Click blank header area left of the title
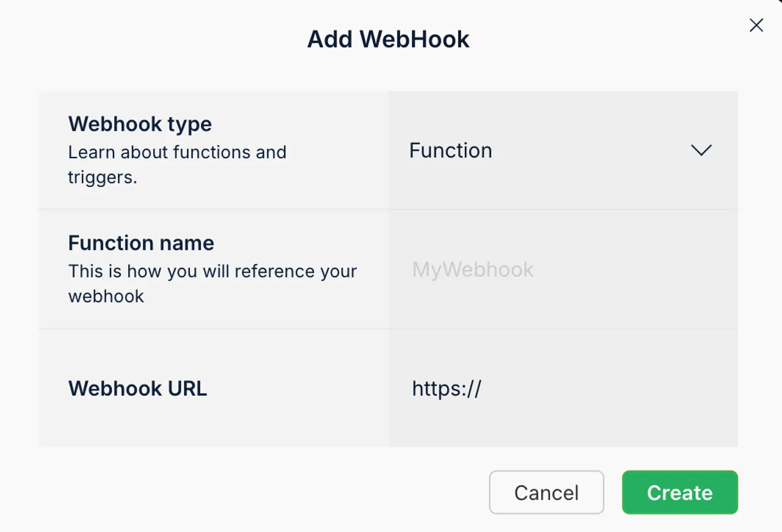The width and height of the screenshot is (782, 532). [153, 40]
